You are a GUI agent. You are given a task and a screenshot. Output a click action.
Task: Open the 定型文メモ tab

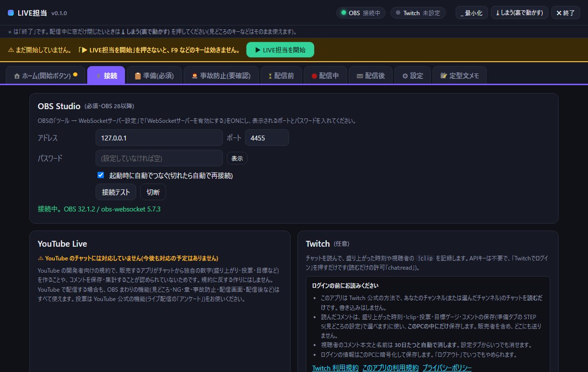pos(459,76)
